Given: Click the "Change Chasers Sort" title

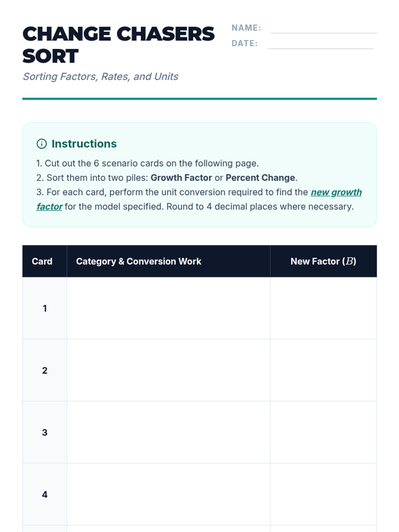Looking at the screenshot, I should [x=118, y=45].
